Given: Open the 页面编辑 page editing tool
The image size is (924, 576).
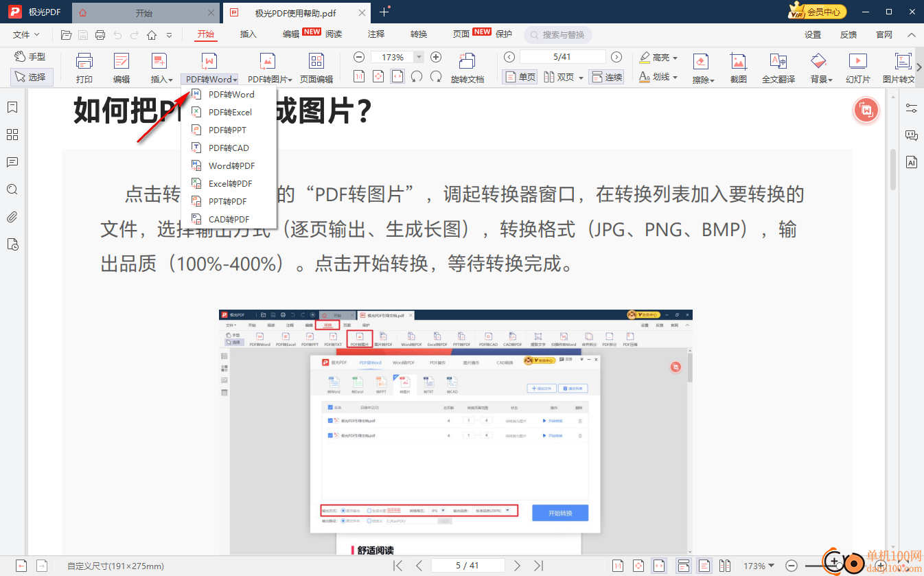Looking at the screenshot, I should coord(316,68).
